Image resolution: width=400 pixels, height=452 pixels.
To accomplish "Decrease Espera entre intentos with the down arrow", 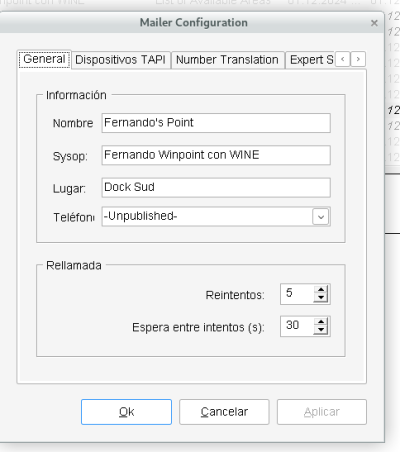I will (x=321, y=330).
